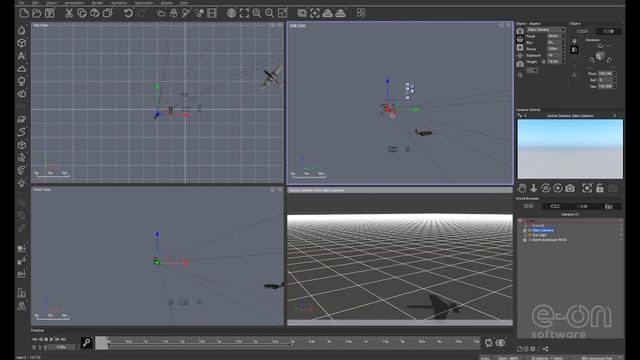Screen dimensions: 640x360
Task: Click the timeline go-to-end button
Action: tap(64, 339)
